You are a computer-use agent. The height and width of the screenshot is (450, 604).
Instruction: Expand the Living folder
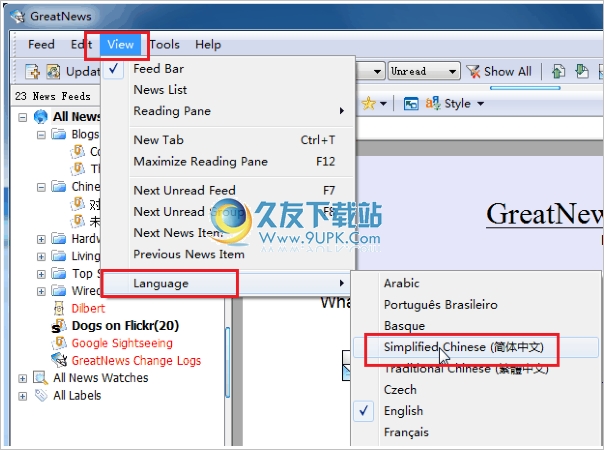pos(41,257)
